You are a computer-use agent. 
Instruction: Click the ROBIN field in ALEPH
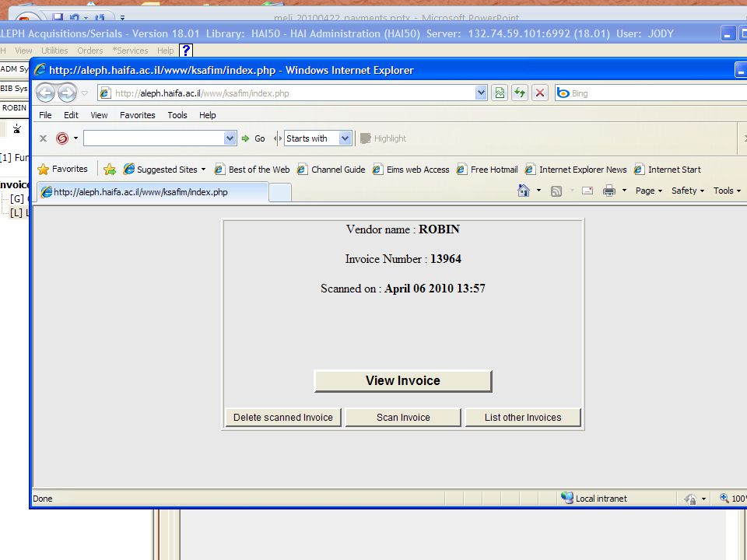tap(14, 108)
